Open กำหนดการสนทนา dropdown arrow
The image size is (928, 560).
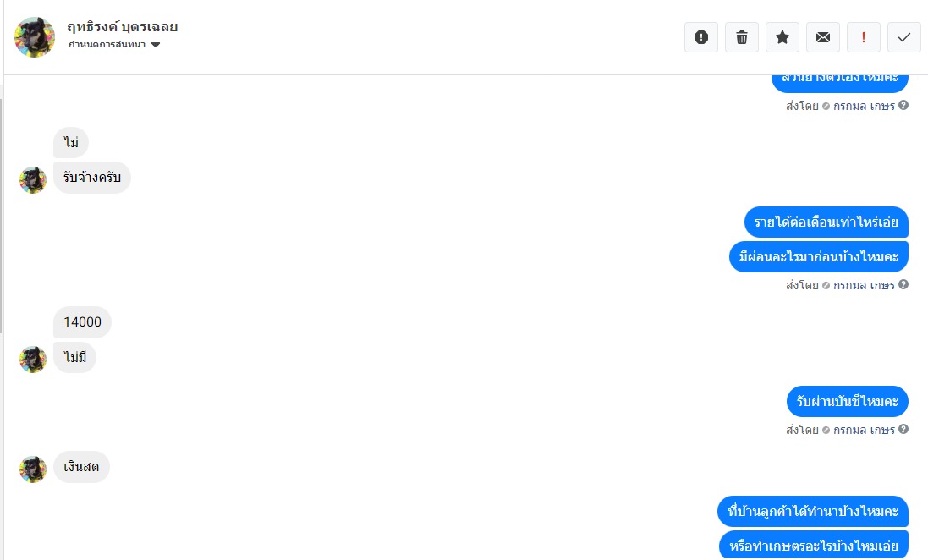tap(156, 45)
